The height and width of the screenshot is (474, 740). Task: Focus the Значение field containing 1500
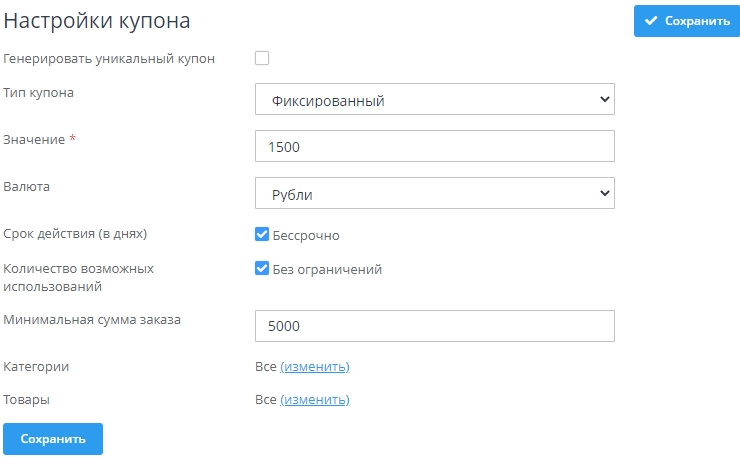(434, 146)
